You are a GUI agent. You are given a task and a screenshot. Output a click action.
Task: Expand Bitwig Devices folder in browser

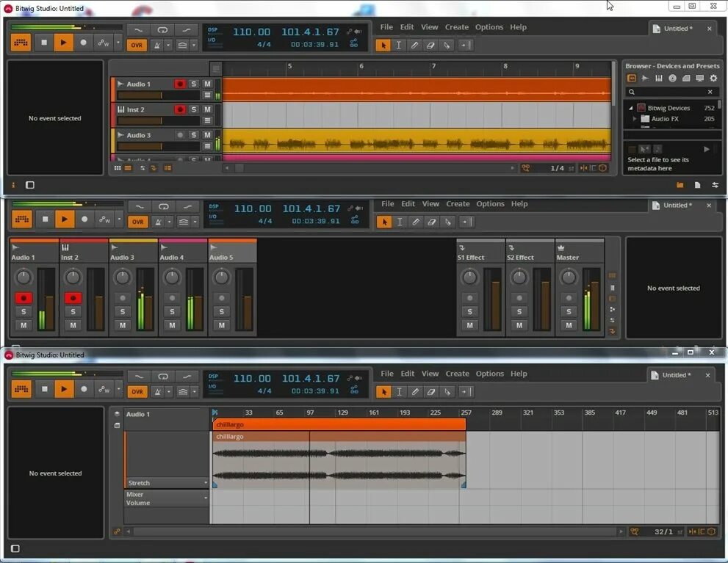click(x=631, y=108)
